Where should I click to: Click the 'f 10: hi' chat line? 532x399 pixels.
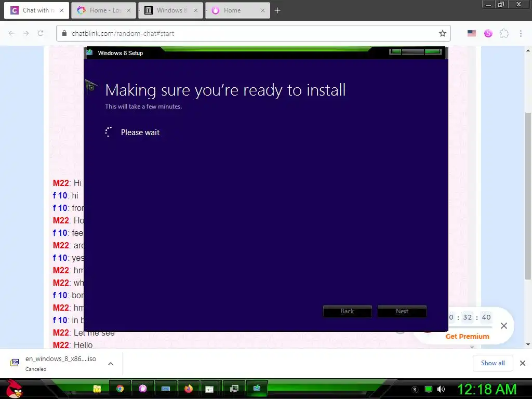click(65, 195)
